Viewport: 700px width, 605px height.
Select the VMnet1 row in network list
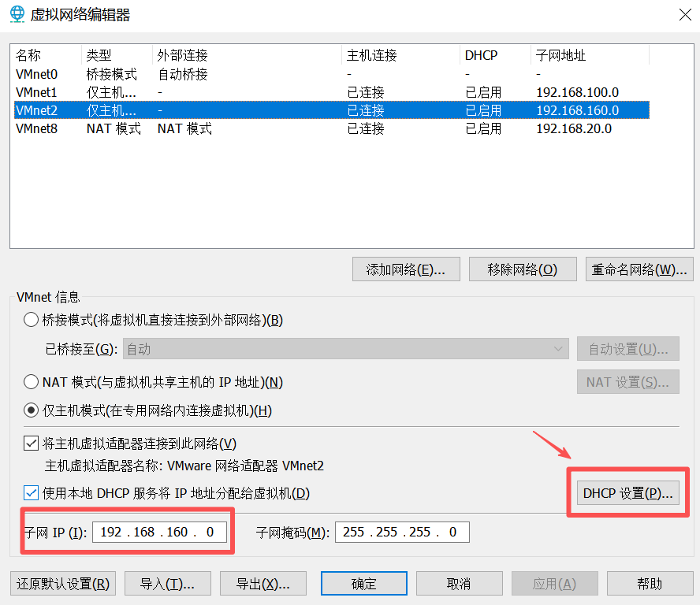[x=332, y=92]
